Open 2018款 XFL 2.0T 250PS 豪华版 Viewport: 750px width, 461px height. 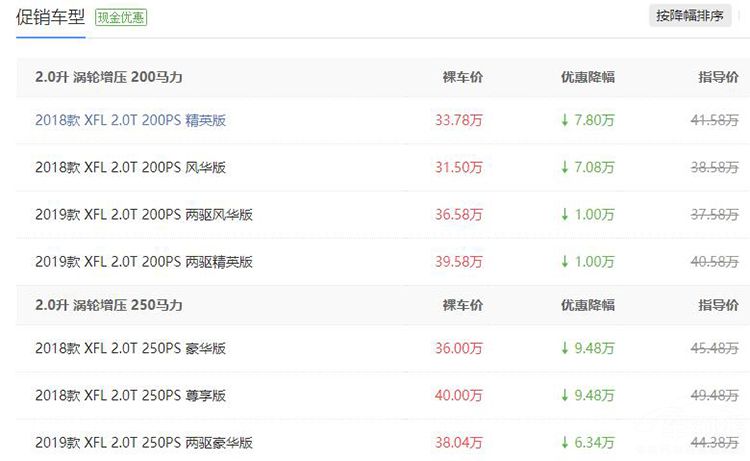tap(130, 348)
